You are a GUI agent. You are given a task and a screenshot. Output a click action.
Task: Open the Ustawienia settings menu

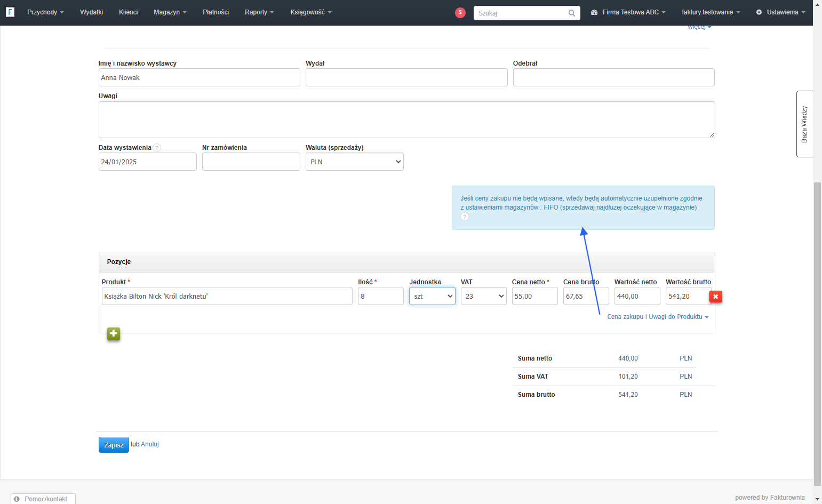tap(780, 12)
